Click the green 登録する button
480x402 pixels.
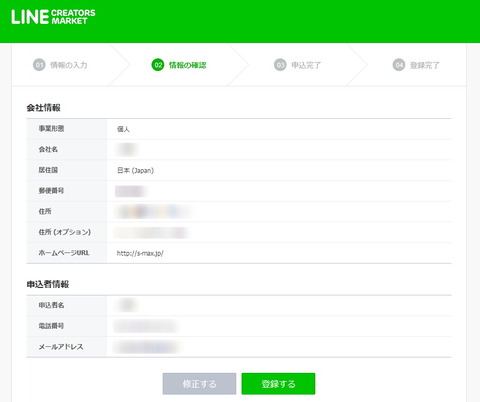278,384
